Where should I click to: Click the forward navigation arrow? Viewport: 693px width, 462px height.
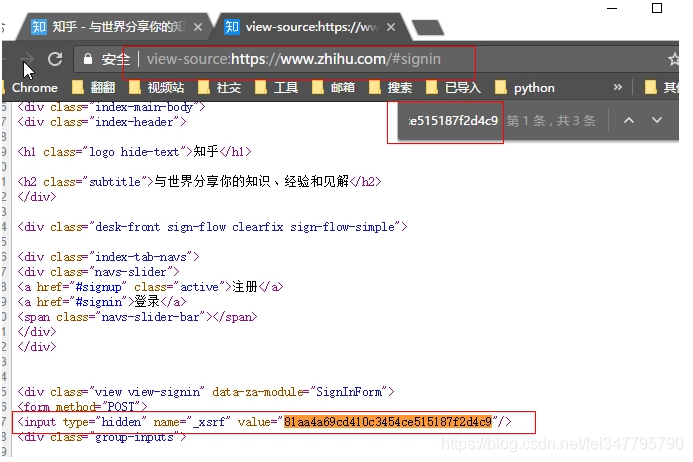[27, 58]
